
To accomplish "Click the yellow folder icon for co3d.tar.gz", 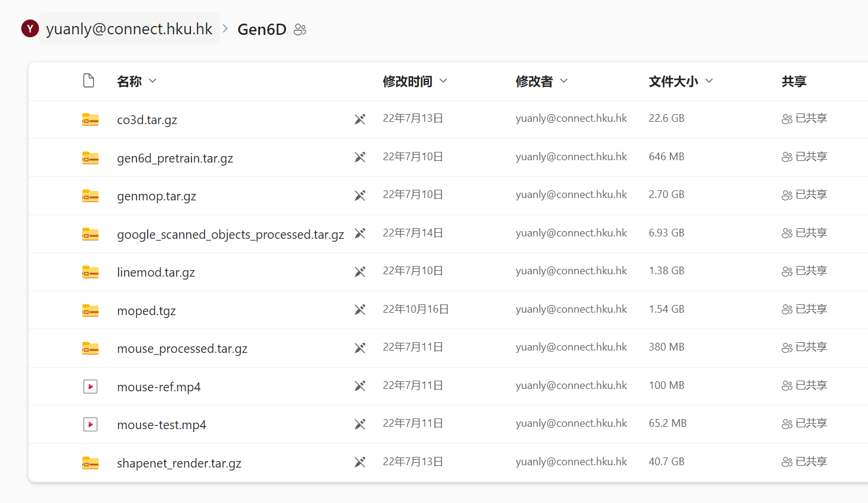I will click(90, 119).
